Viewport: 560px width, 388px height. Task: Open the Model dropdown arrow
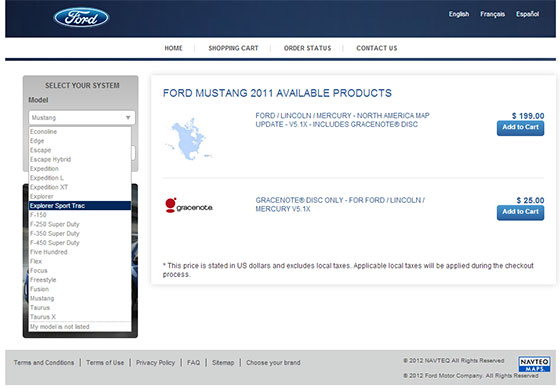pyautogui.click(x=128, y=118)
